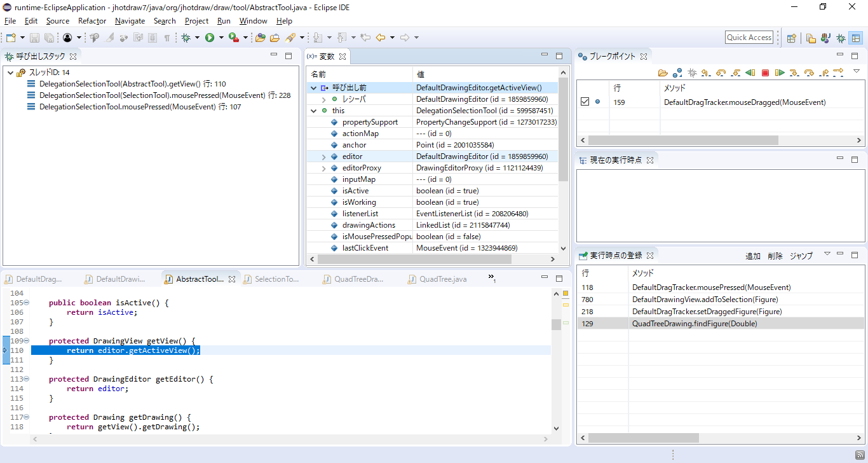The width and height of the screenshot is (868, 463).
Task: Click the step over arrow in Breakpoints toolbar
Action: pyautogui.click(x=809, y=73)
